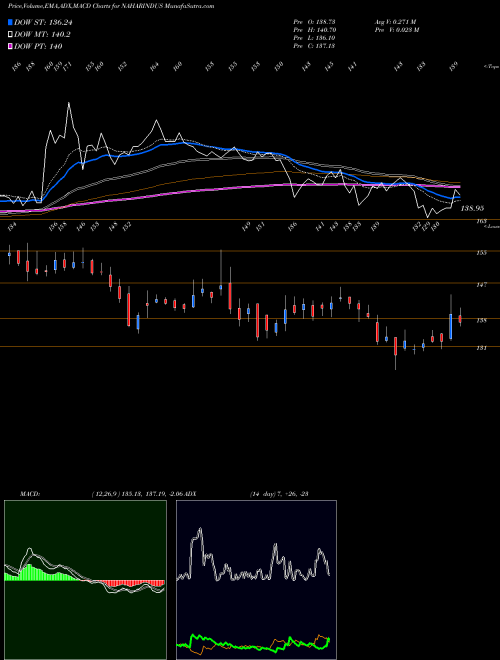This screenshot has height=660, width=500.
Task: Select the 'DOW MT: 140.2' legend text
Action: tap(42, 35)
